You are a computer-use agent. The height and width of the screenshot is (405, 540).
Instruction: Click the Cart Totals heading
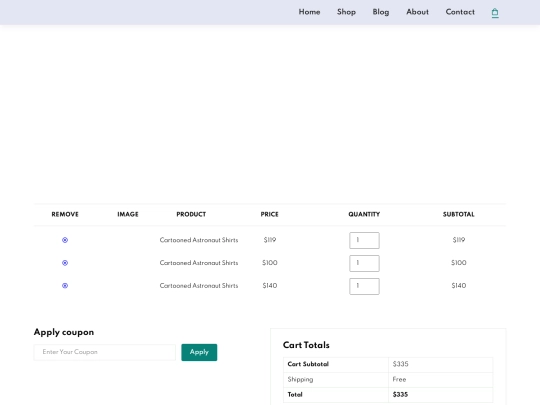[x=306, y=345]
